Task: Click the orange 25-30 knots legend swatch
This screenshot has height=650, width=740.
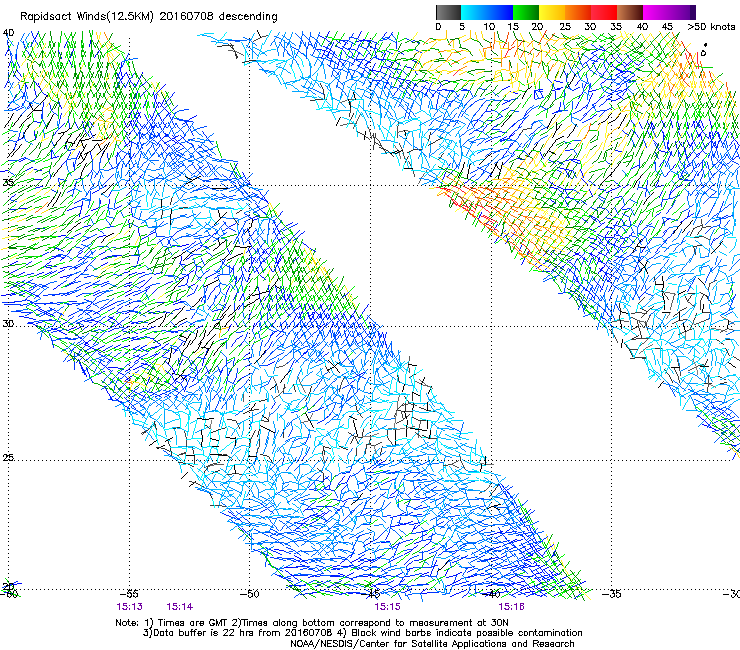Action: pyautogui.click(x=578, y=12)
